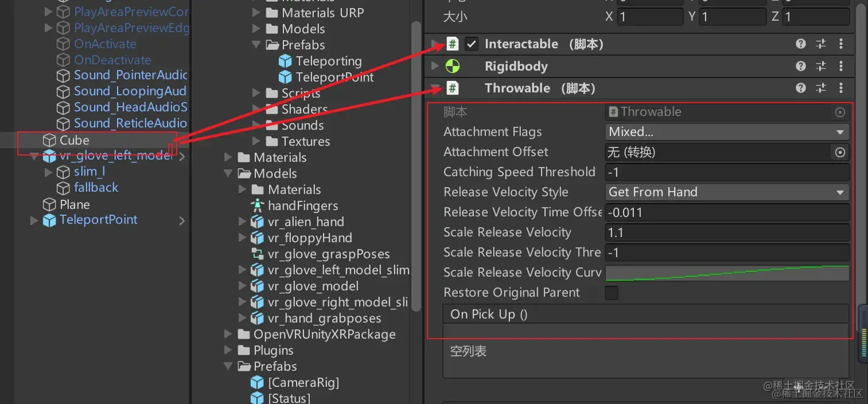This screenshot has height=404, width=868.
Task: Select the OnDeactivate object in Hierarchy
Action: [104, 60]
